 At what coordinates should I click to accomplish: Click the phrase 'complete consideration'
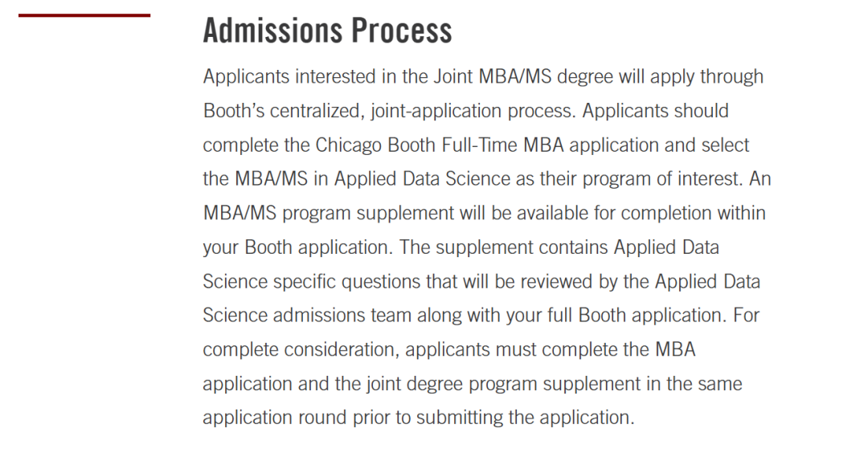[x=301, y=349]
